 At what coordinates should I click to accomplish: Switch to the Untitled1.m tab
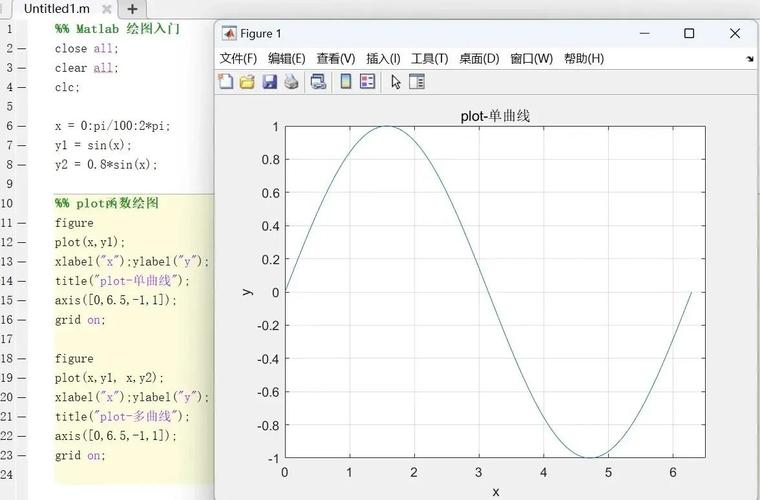[57, 9]
